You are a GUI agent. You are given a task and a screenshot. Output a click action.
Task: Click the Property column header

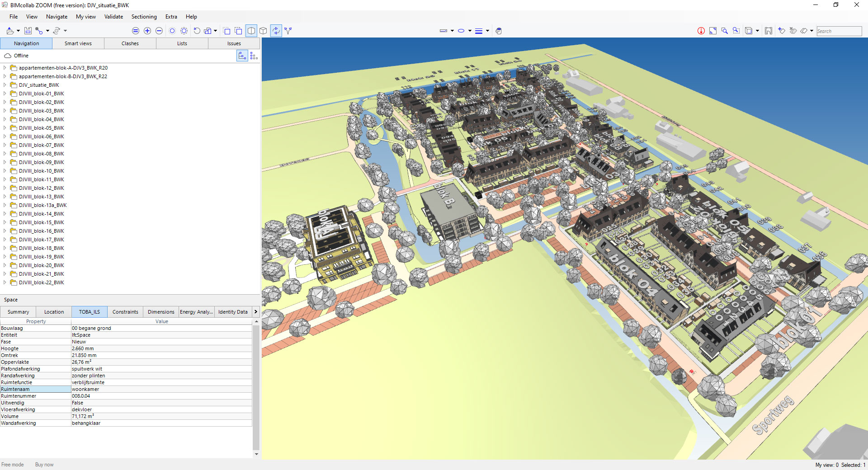36,321
